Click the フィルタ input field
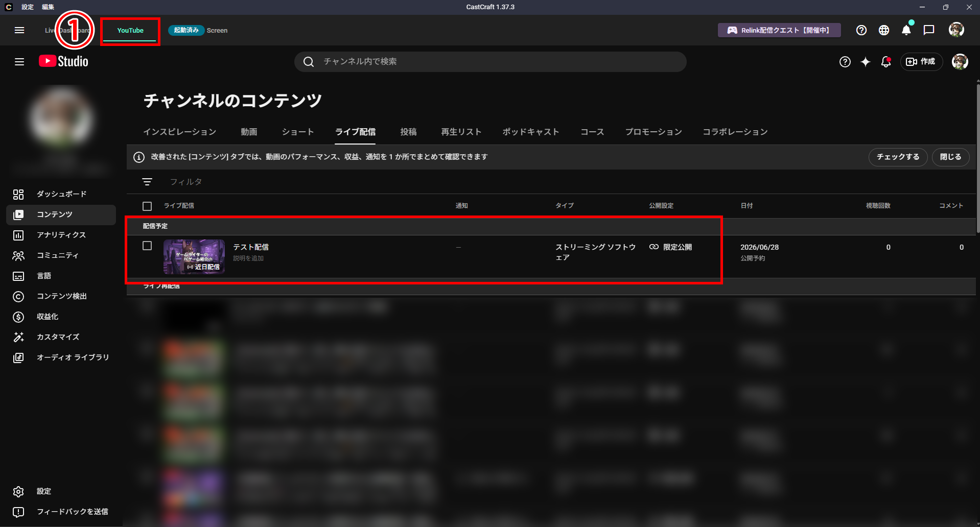This screenshot has height=527, width=980. pos(186,182)
